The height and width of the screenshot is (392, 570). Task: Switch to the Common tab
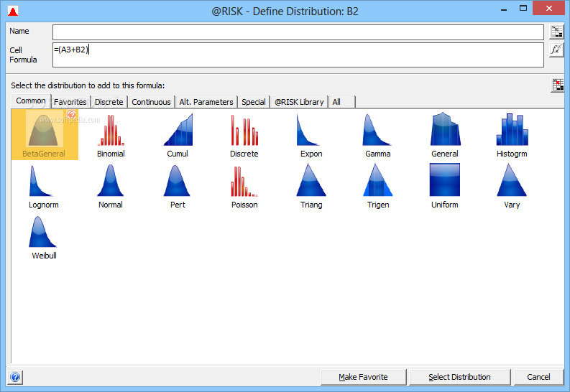(x=30, y=101)
